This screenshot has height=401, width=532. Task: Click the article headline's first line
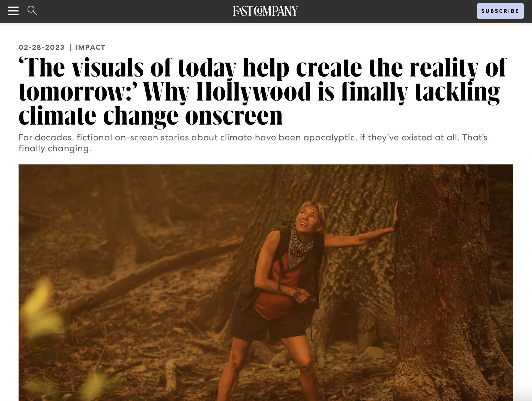262,67
